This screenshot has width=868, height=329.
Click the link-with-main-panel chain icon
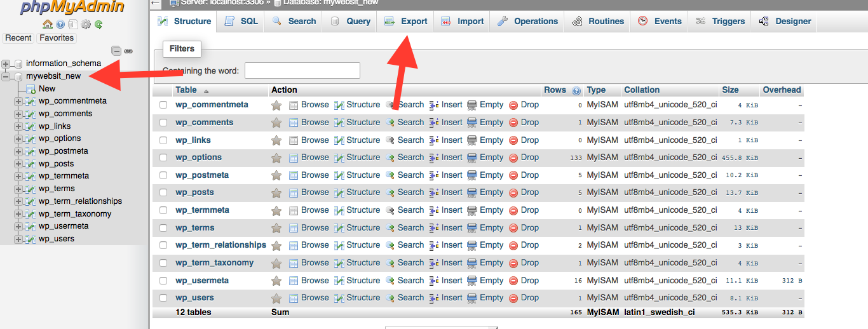coord(128,51)
